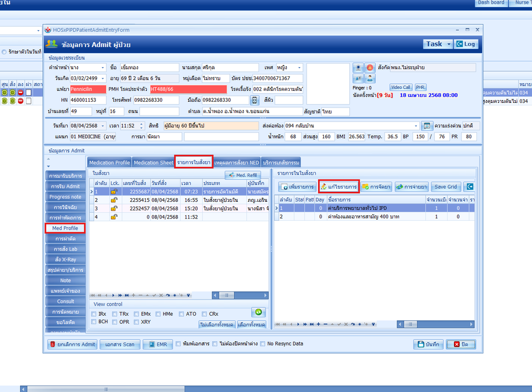Click minus icon in order items navigator
The width and height of the screenshot is (532, 392).
(326, 324)
